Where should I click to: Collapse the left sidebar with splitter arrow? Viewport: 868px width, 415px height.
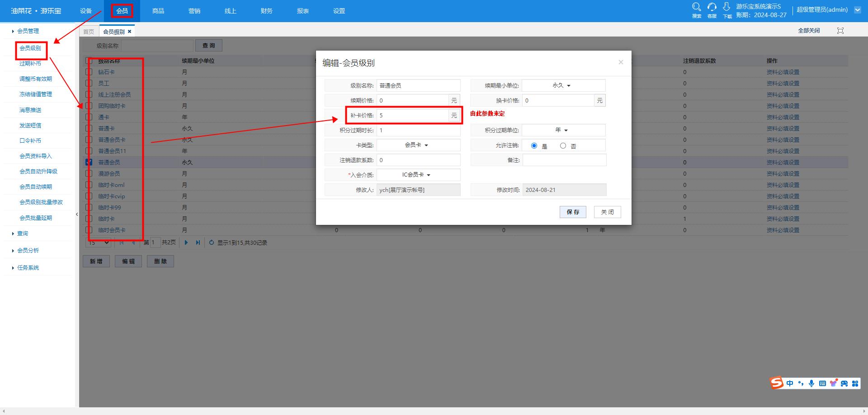click(x=77, y=214)
